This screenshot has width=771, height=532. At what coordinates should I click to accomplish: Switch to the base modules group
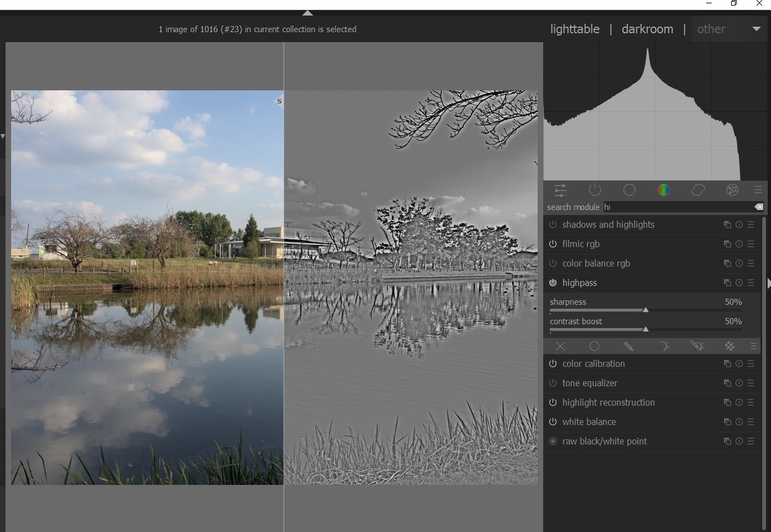coord(630,190)
